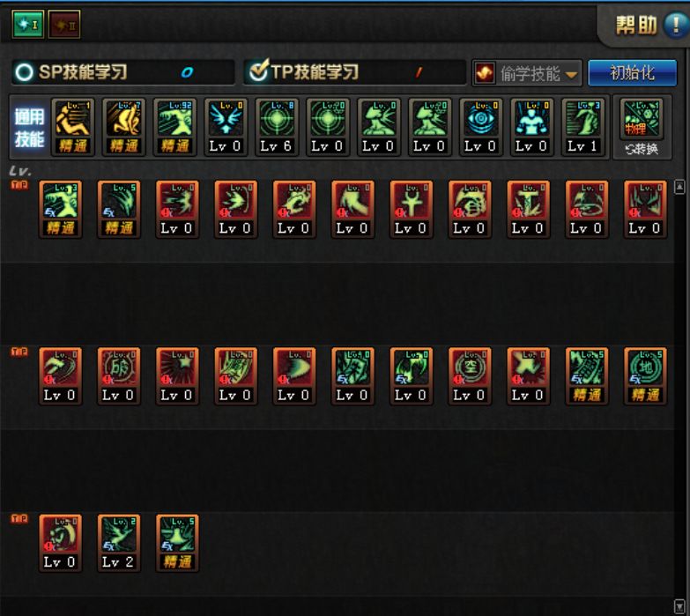Click the skill list scroll-up arrow
The image size is (690, 616).
(x=679, y=187)
